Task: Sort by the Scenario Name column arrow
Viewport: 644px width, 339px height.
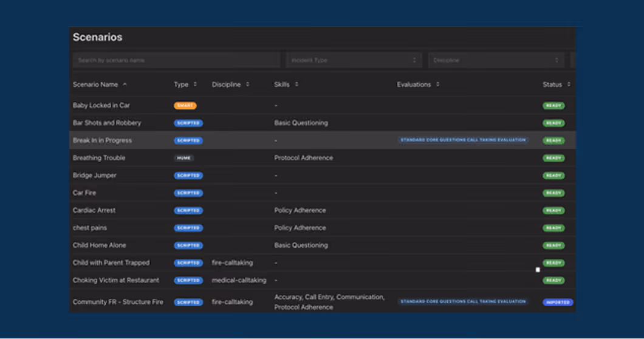Action: [x=125, y=84]
